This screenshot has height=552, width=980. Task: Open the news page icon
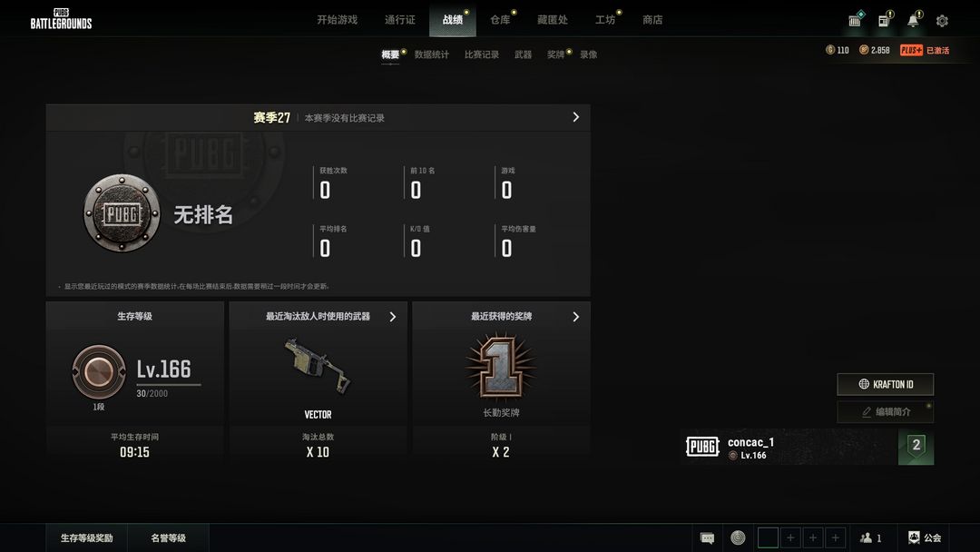pos(884,21)
